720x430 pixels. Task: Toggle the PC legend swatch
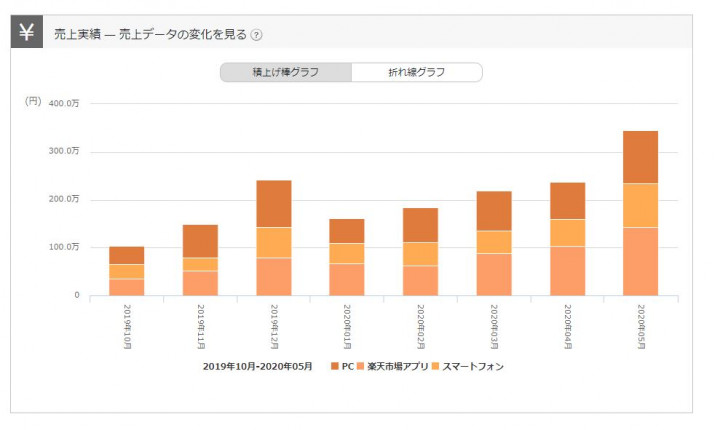[x=335, y=366]
